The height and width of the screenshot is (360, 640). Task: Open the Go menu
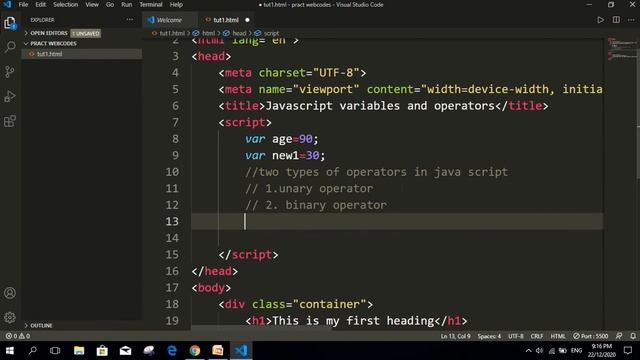pyautogui.click(x=110, y=4)
